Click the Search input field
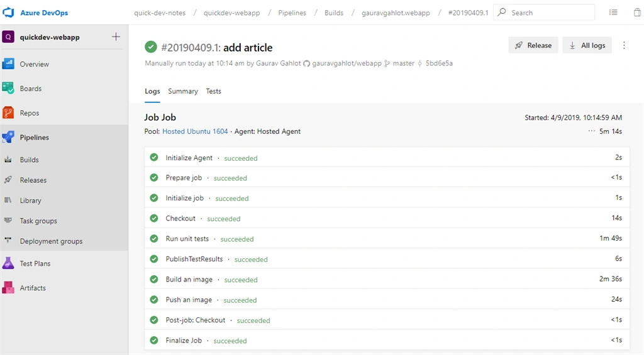Viewport: 644px width, 355px height. [544, 13]
